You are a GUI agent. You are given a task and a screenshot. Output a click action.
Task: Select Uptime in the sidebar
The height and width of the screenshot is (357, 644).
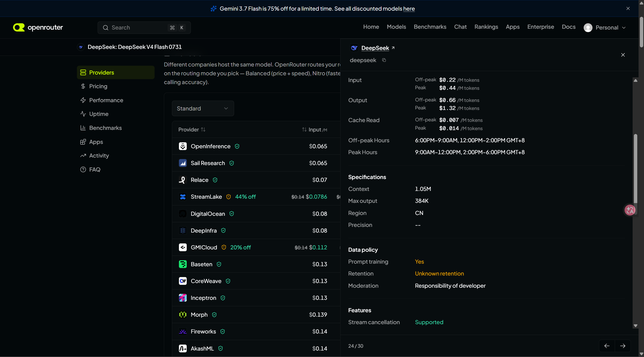(116, 114)
